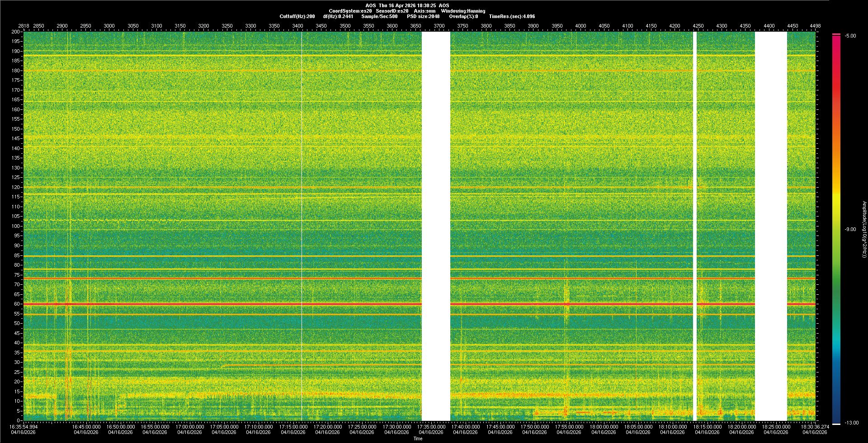Click the 4000 tick on top axis

click(580, 26)
